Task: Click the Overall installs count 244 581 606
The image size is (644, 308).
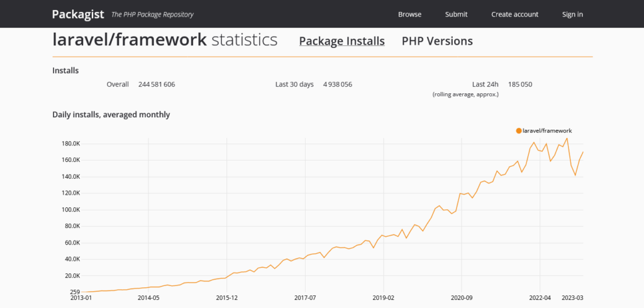Action: pyautogui.click(x=157, y=84)
